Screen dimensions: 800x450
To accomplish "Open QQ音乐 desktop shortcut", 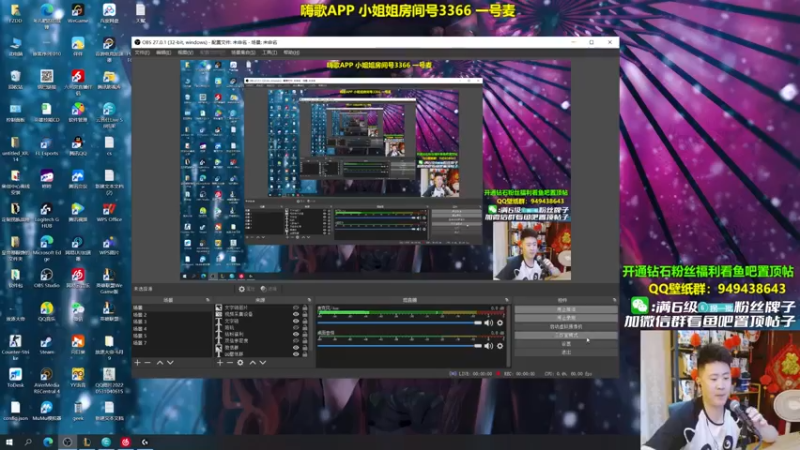I will (46, 311).
